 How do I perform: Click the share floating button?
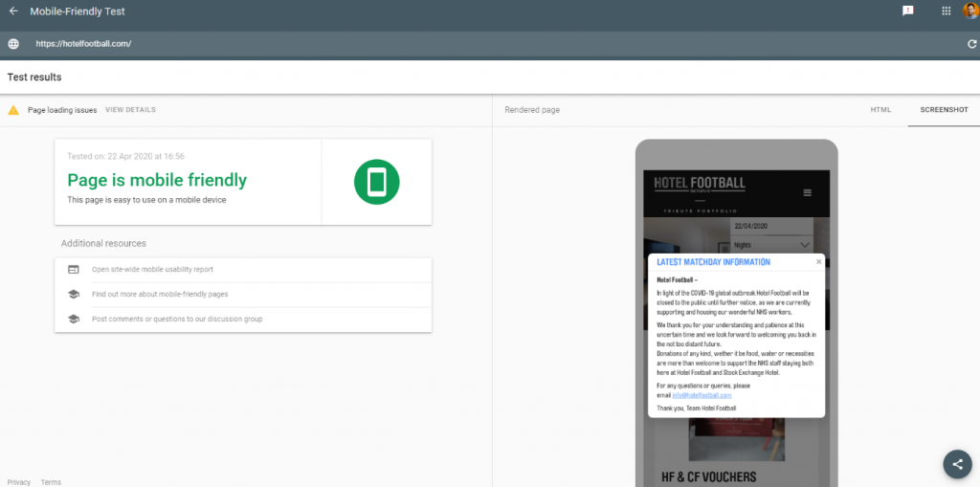click(x=955, y=463)
